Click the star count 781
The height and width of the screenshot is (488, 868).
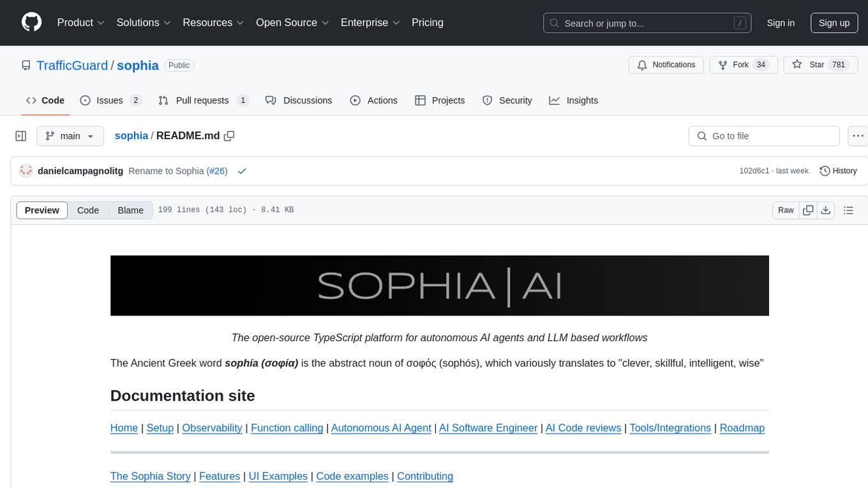[839, 65]
